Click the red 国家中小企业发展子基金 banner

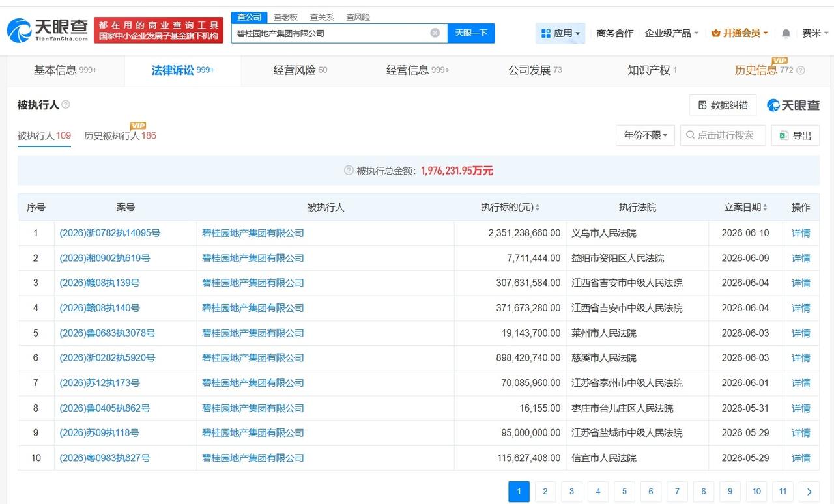tap(158, 30)
